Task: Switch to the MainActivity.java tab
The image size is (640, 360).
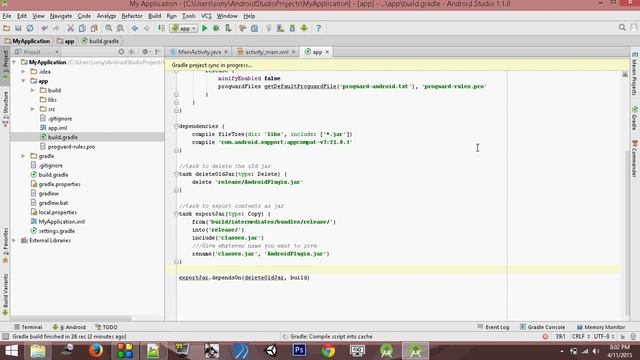Action: pyautogui.click(x=199, y=52)
